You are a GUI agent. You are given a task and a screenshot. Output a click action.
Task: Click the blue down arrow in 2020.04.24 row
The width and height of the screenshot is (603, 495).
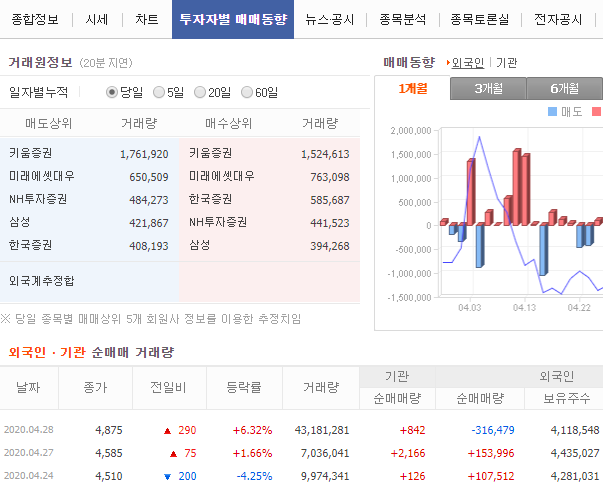[167, 477]
